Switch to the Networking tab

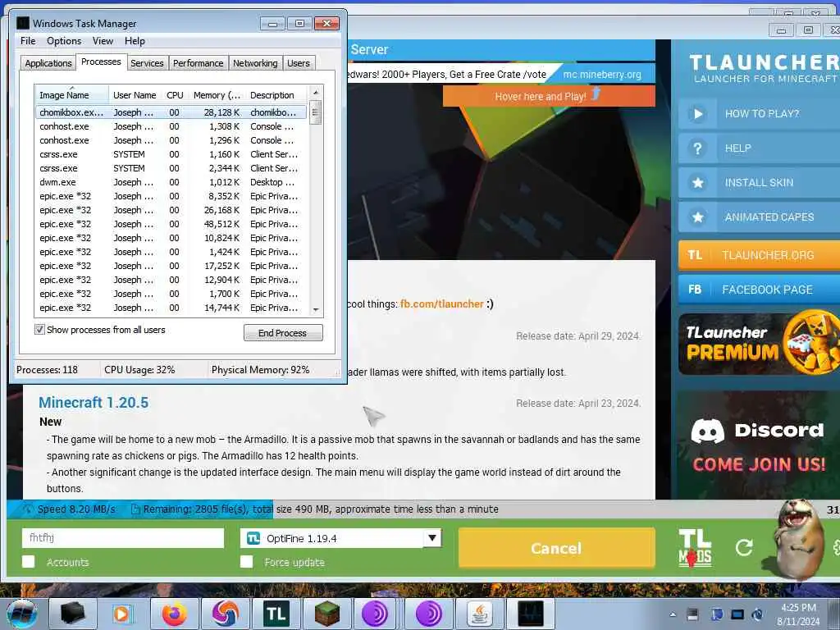tap(255, 63)
